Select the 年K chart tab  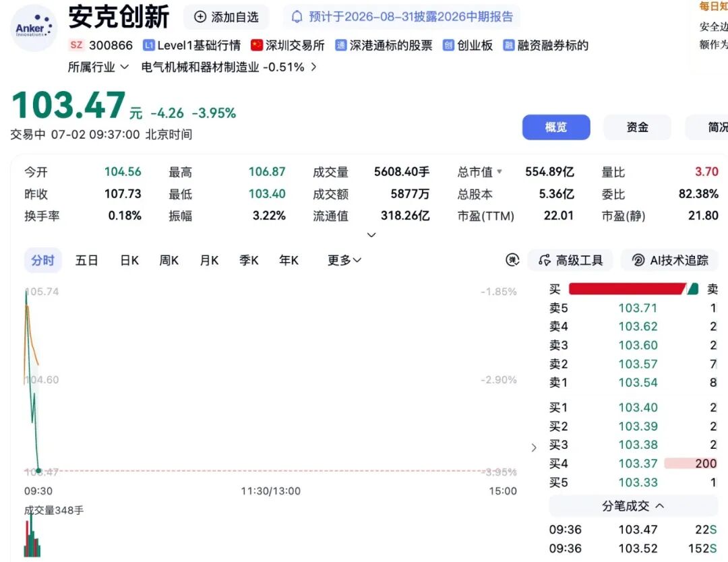pos(289,260)
